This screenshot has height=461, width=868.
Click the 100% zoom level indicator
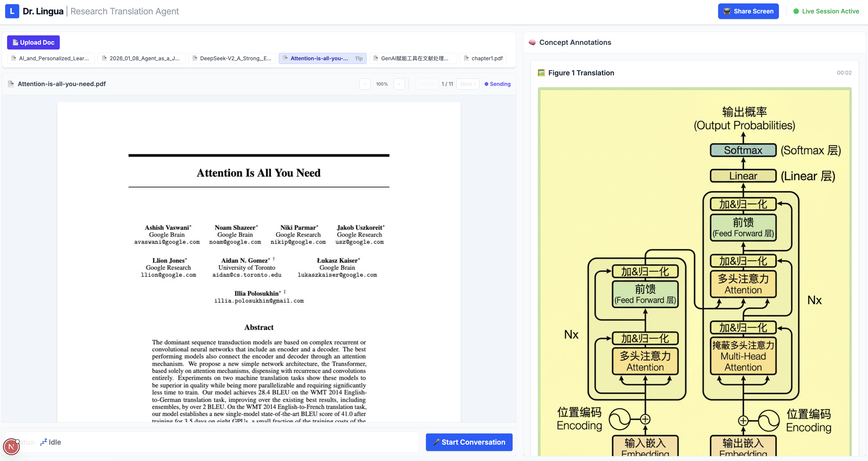(382, 84)
